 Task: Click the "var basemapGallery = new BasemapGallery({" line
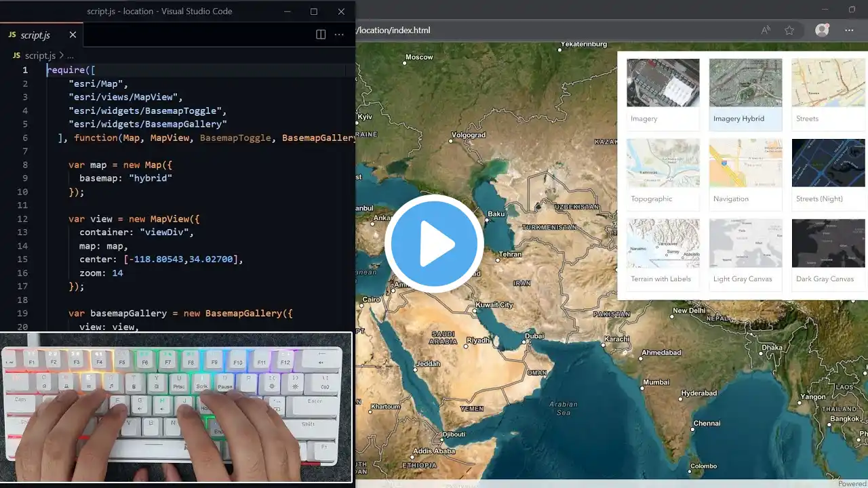[x=180, y=314]
